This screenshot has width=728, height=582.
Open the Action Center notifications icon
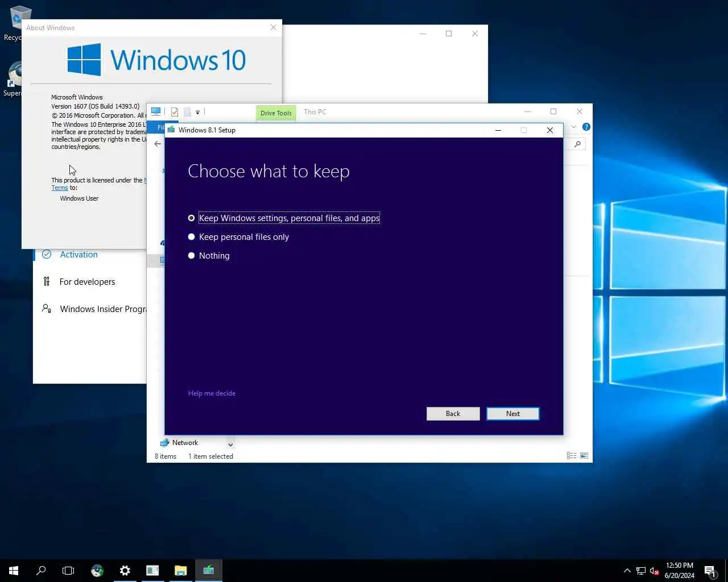pos(710,571)
